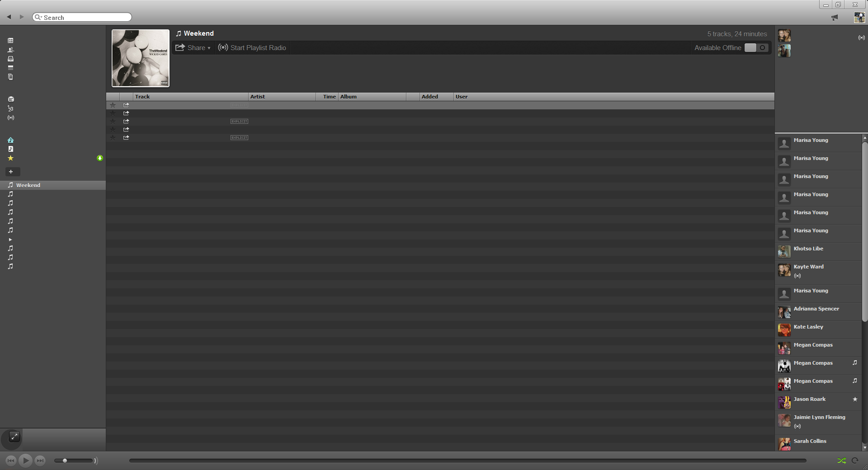Click the green download arrow icon

point(100,158)
